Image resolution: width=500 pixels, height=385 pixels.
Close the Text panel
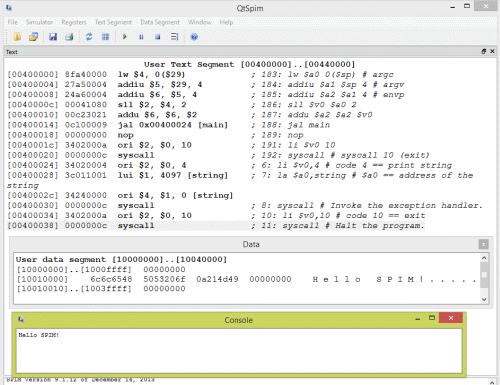pyautogui.click(x=492, y=51)
